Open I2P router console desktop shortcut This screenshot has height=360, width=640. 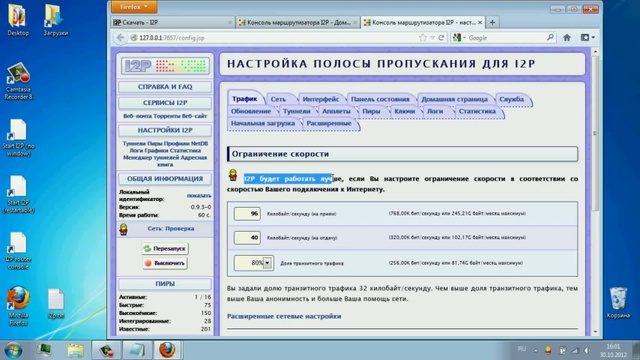point(18,251)
